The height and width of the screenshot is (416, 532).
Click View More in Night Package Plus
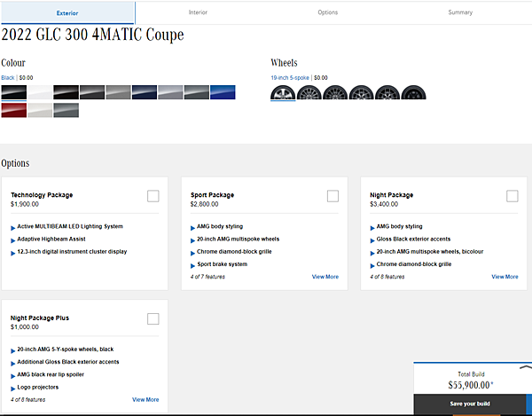(x=145, y=399)
